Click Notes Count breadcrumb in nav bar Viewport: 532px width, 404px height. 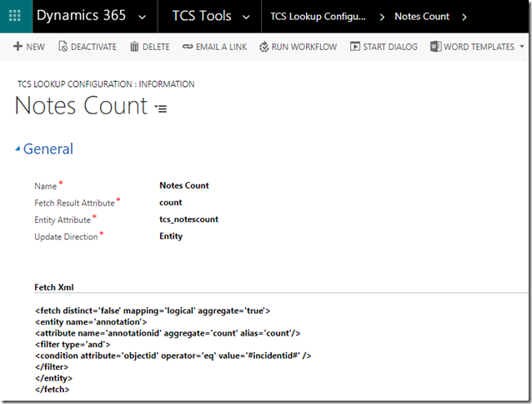422,17
